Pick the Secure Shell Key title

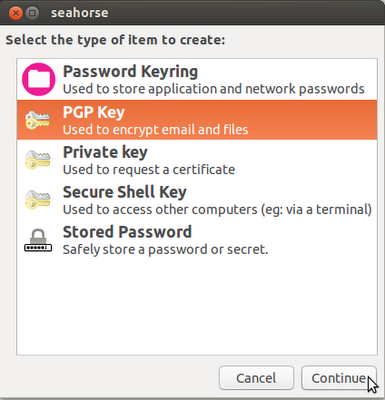coord(125,192)
